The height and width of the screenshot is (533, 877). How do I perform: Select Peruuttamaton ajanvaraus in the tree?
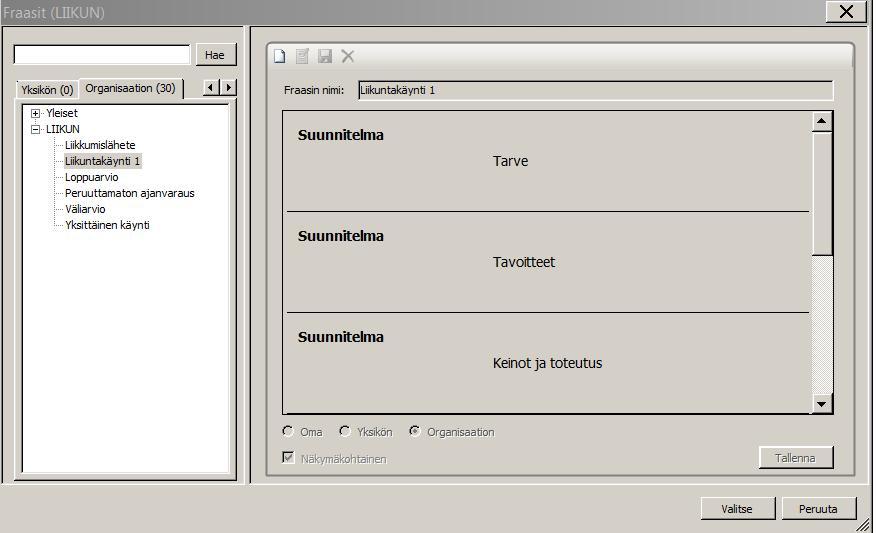130,193
